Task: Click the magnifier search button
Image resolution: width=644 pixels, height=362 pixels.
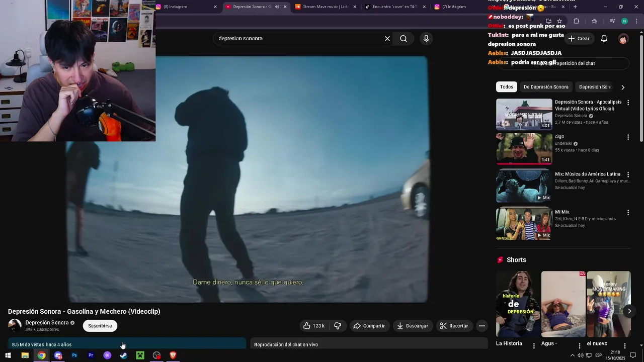Action: 404,39
